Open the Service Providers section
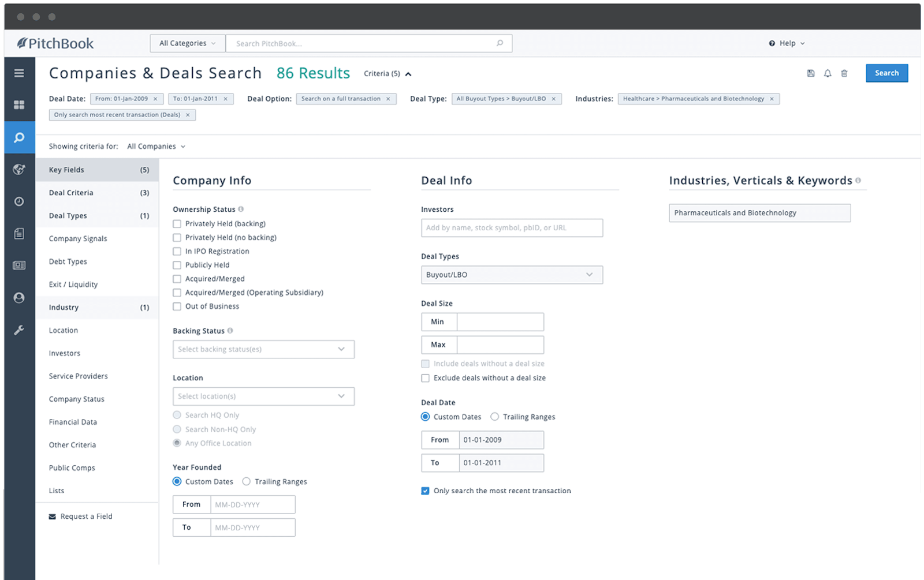The height and width of the screenshot is (580, 924). [97, 376]
